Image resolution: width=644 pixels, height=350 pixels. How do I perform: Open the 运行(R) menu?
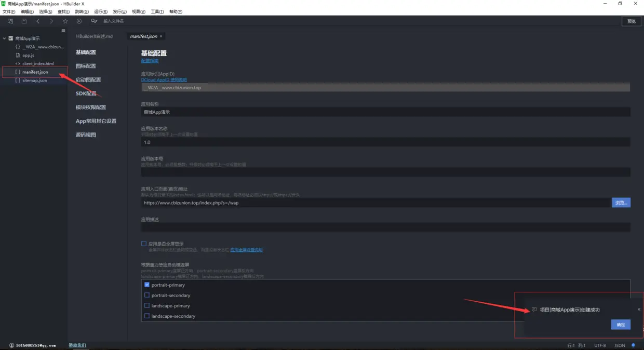pos(101,11)
